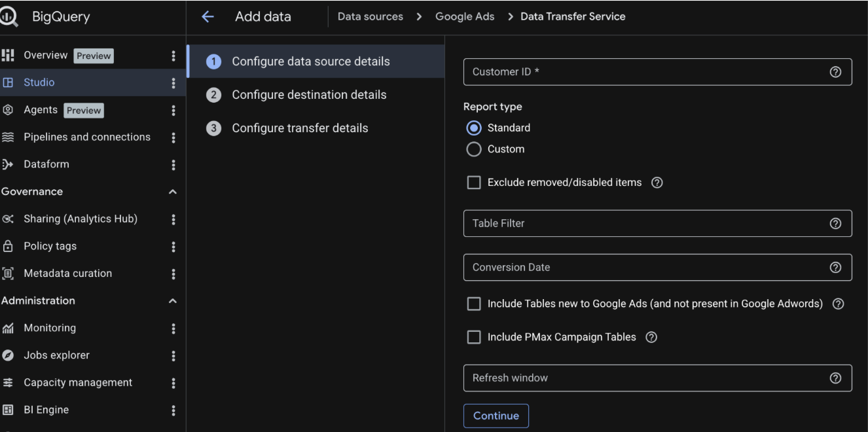Go back using the left arrow
This screenshot has width=868, height=432.
[208, 17]
